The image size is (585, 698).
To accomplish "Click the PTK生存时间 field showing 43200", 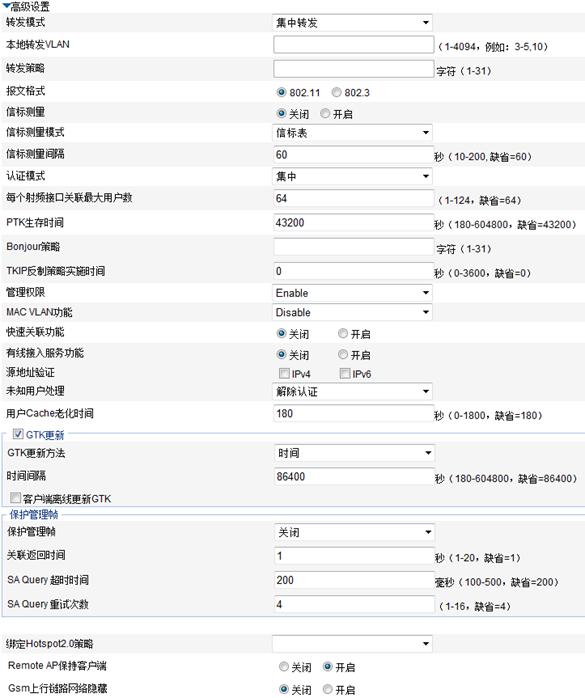I will 353,223.
